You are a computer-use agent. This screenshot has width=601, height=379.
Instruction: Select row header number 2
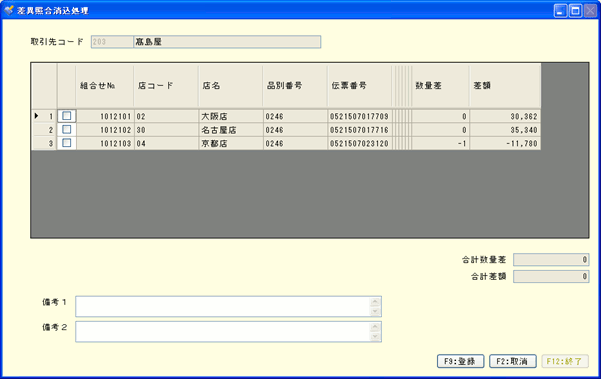tap(44, 130)
